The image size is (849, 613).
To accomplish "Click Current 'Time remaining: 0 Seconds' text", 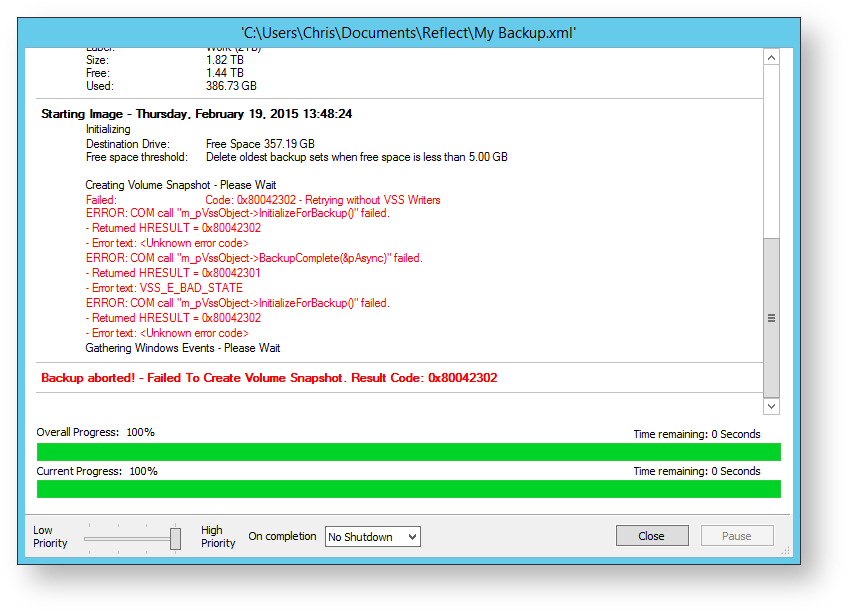I will [x=697, y=471].
